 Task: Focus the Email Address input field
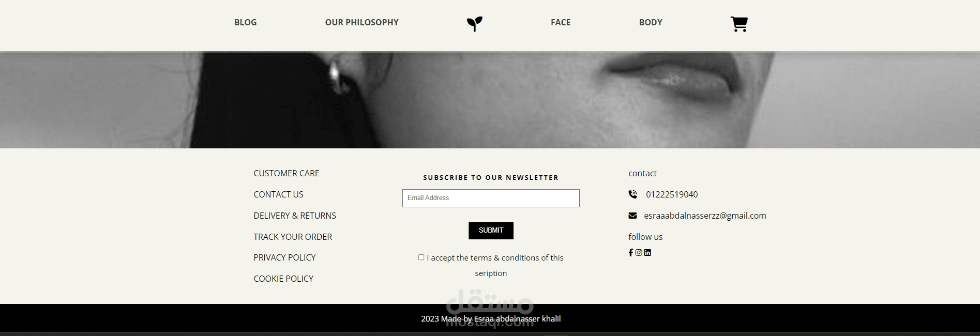491,198
